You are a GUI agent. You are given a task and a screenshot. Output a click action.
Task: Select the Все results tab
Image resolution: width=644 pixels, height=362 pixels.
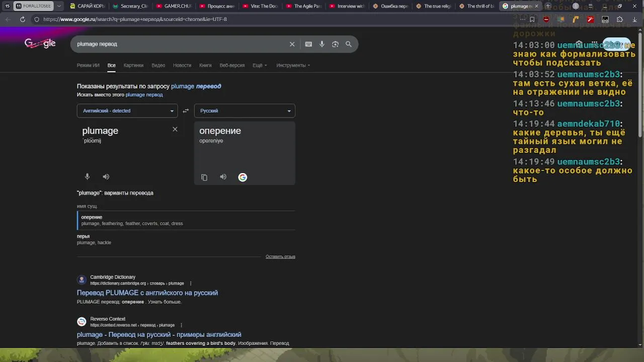point(111,65)
